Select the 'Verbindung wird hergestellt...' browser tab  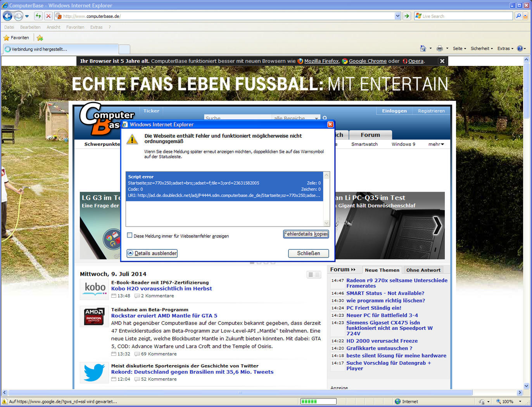(x=60, y=49)
